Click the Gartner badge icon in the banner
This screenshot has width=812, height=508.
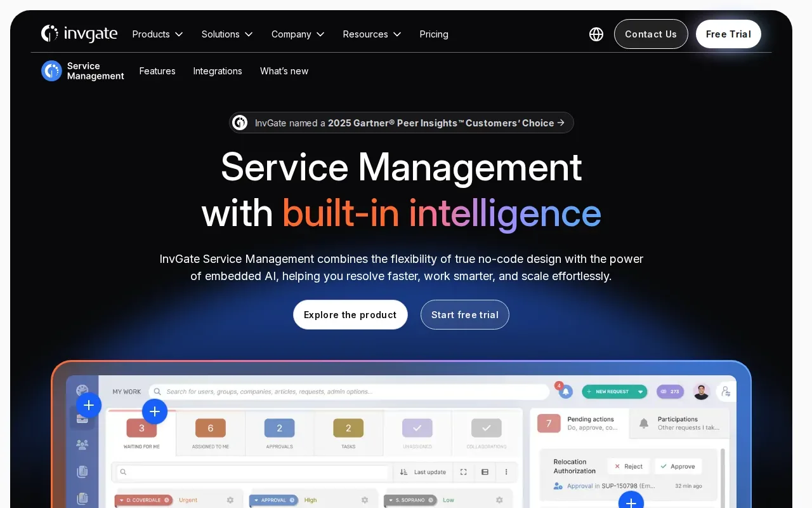(240, 123)
